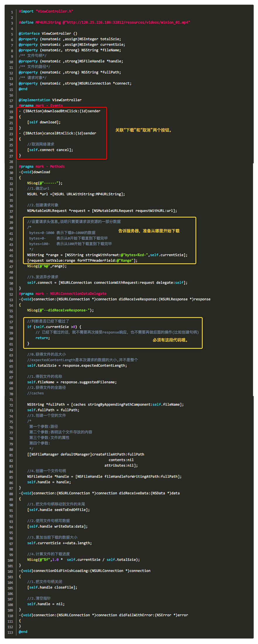This screenshot has width=258, height=644.
Task: Click the createFileAtPath:fullPath line
Action: (86, 454)
